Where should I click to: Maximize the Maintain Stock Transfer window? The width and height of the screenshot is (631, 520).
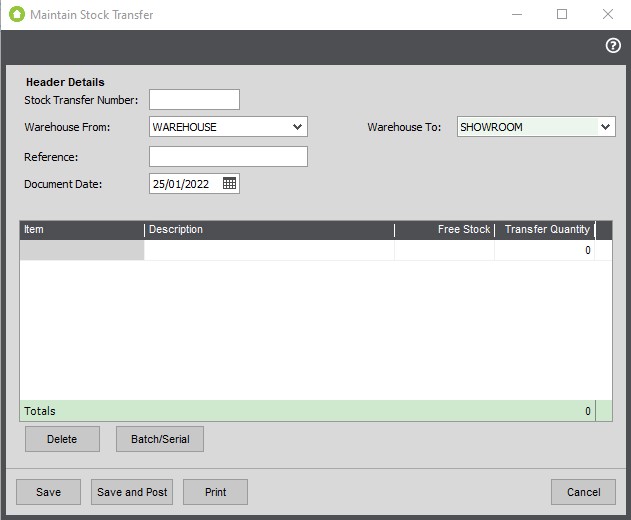point(562,14)
